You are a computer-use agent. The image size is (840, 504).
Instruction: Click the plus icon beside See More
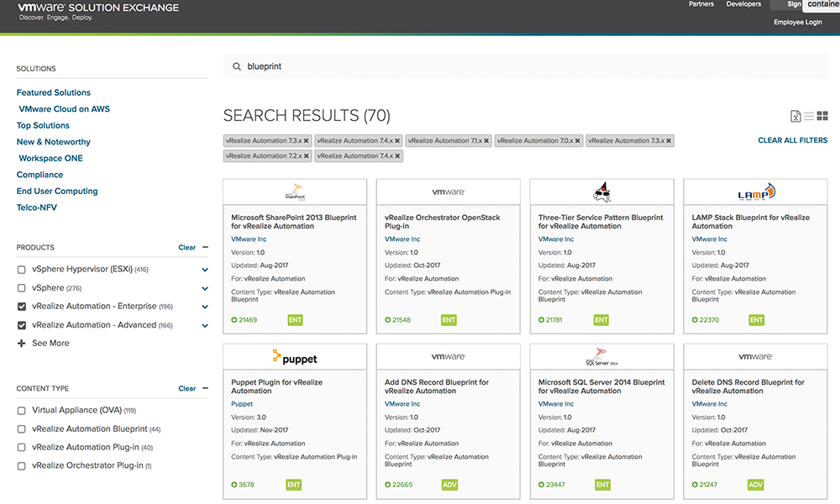pyautogui.click(x=22, y=344)
